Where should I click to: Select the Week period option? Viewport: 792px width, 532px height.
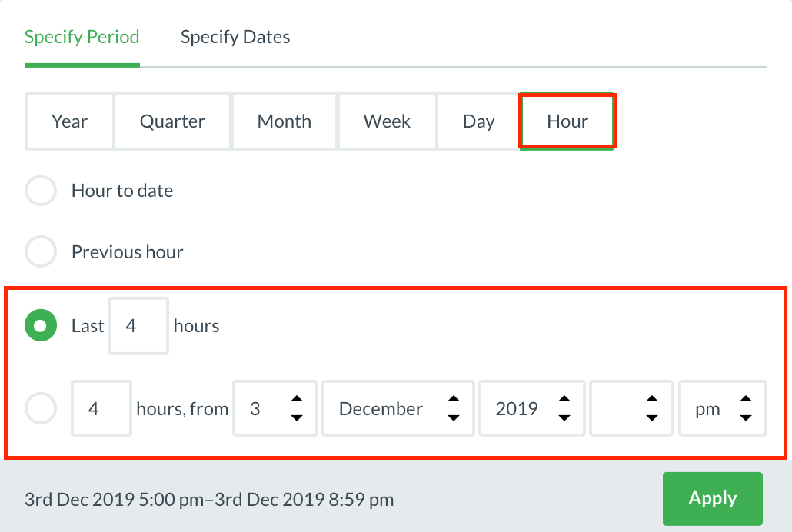tap(387, 121)
